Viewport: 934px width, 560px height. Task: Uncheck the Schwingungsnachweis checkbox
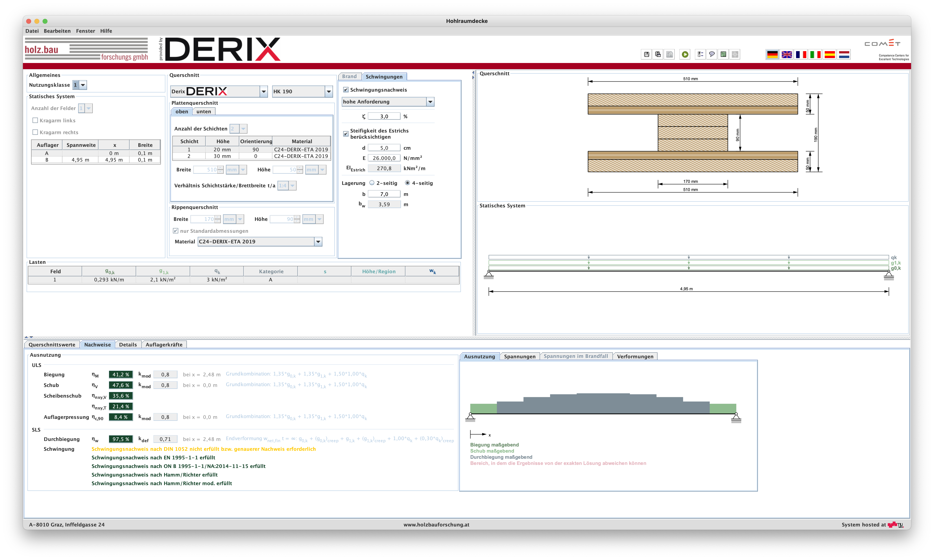(345, 90)
